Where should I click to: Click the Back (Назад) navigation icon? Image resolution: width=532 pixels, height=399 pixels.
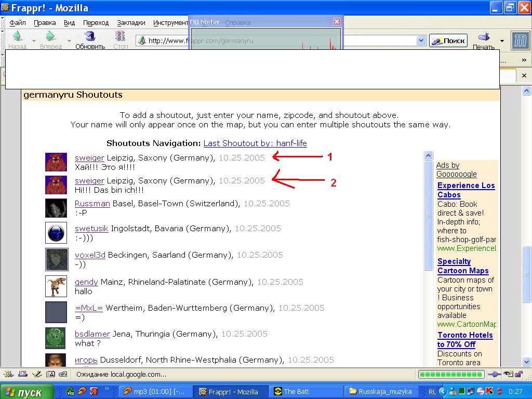17,36
